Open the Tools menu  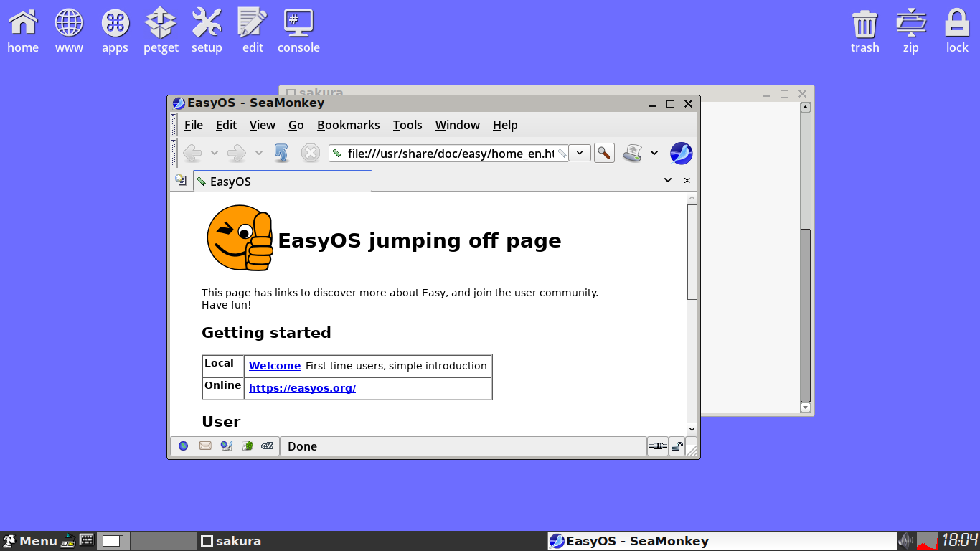pyautogui.click(x=407, y=125)
